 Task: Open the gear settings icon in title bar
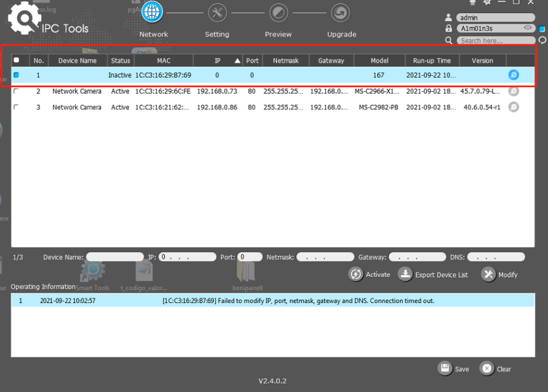pos(487,2)
